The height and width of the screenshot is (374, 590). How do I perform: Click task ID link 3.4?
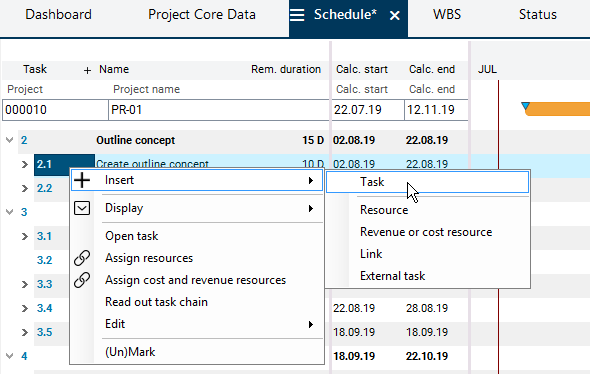pos(44,308)
